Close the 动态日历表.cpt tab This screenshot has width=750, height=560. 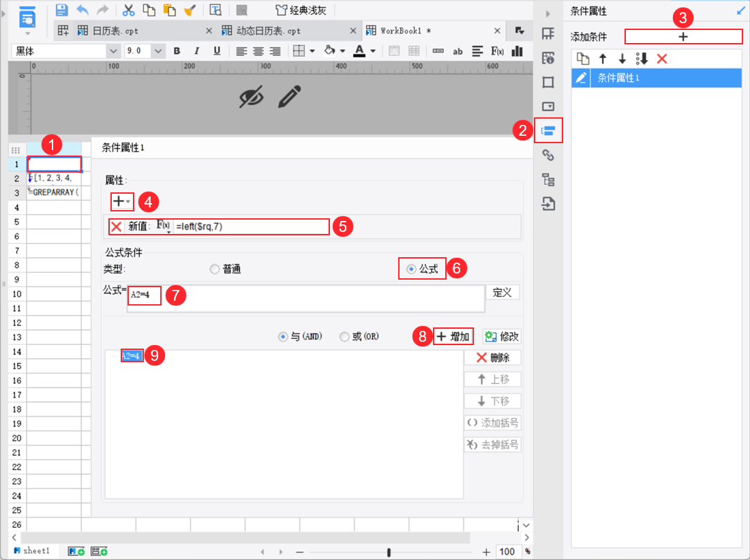tap(353, 31)
